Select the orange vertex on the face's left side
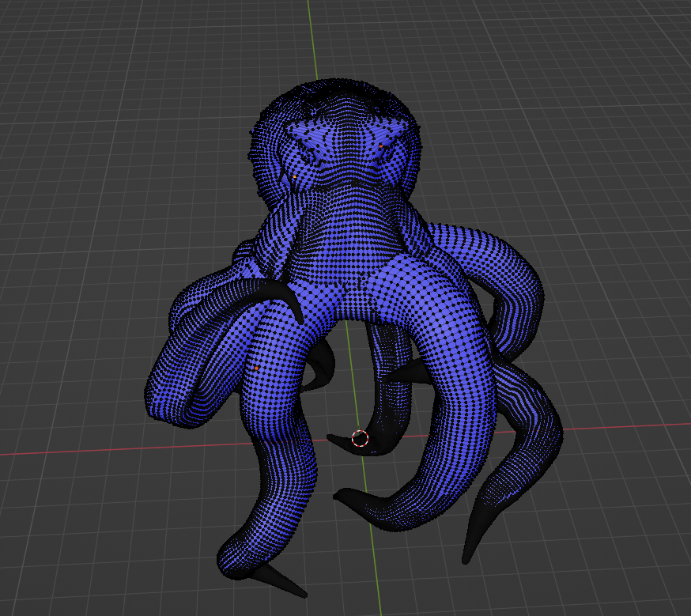The image size is (691, 616). (x=294, y=179)
